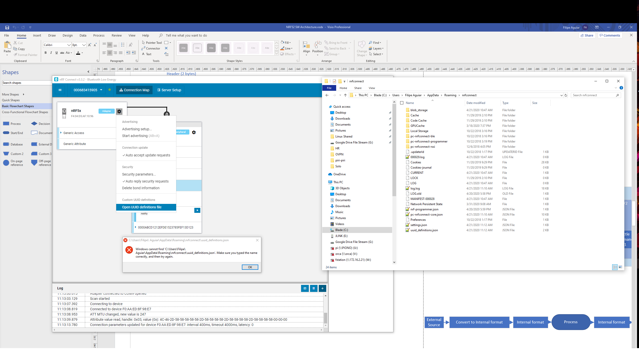This screenshot has height=364, width=639.
Task: Apply Format Painter tool
Action: tap(26, 55)
